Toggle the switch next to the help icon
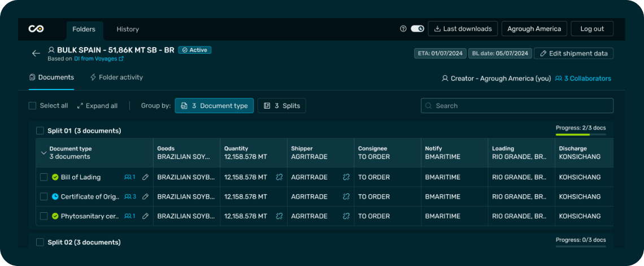This screenshot has width=644, height=266. coord(417,29)
